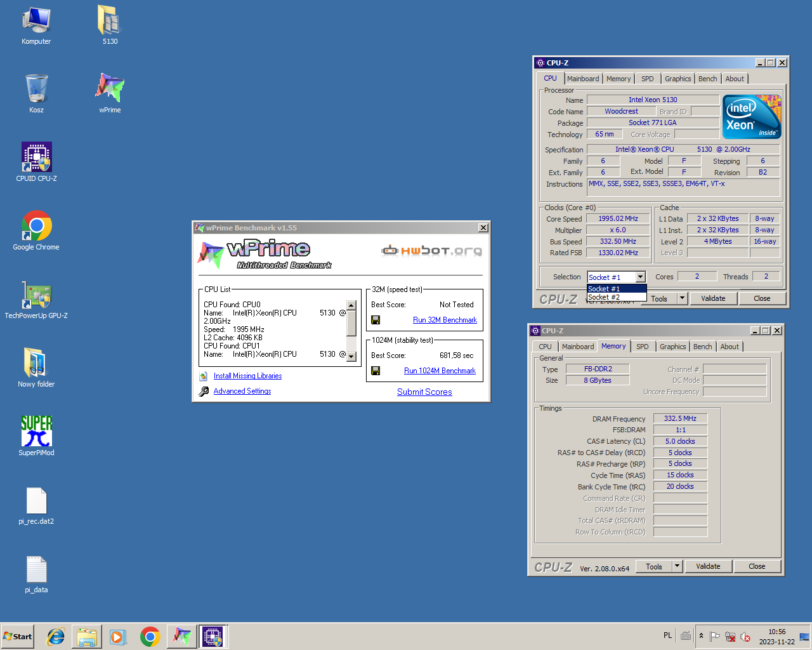This screenshot has width=812, height=650.
Task: Click the Core Speed 1995.02 MHz field
Action: click(x=618, y=218)
